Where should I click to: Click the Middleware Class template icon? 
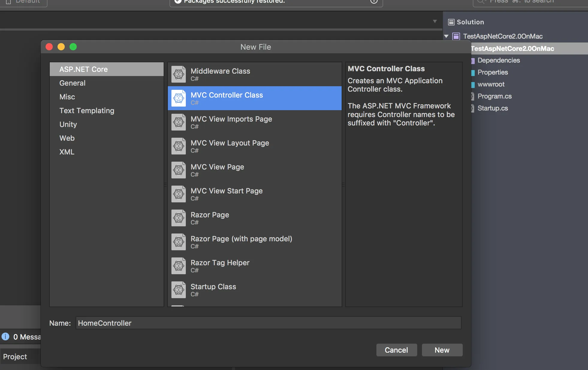tap(179, 74)
